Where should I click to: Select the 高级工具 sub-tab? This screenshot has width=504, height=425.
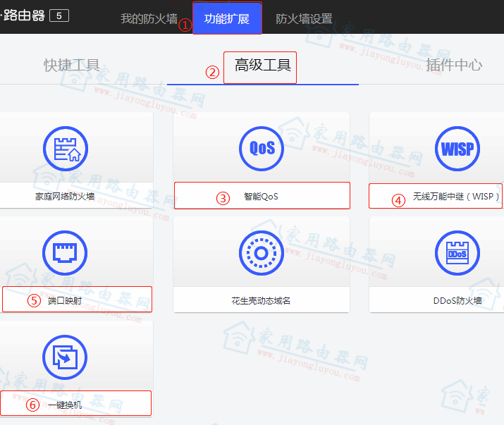click(262, 66)
